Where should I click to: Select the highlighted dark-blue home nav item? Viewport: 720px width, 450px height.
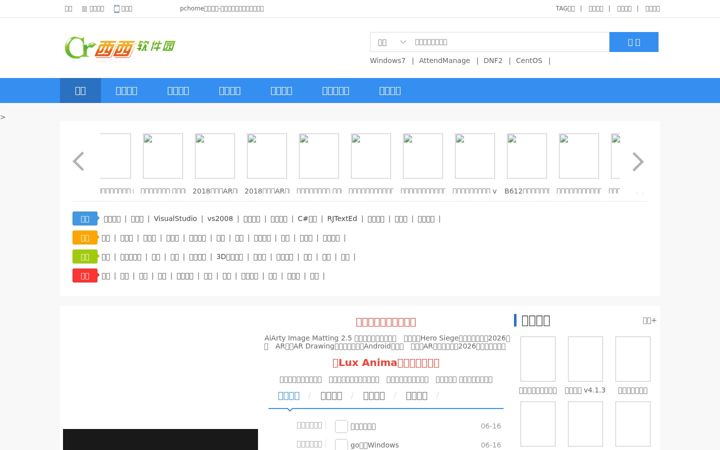pyautogui.click(x=80, y=91)
